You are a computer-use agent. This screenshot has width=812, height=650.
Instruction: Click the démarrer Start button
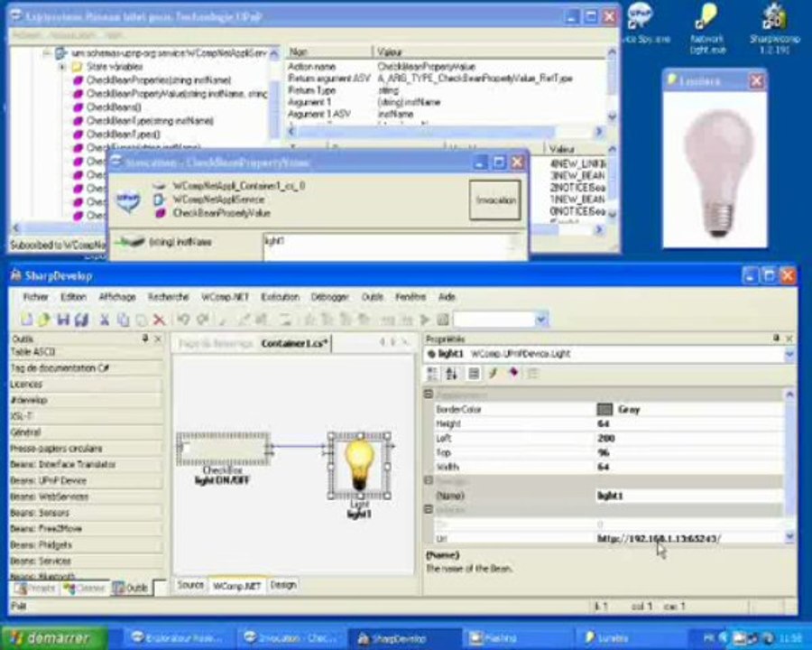(55, 638)
